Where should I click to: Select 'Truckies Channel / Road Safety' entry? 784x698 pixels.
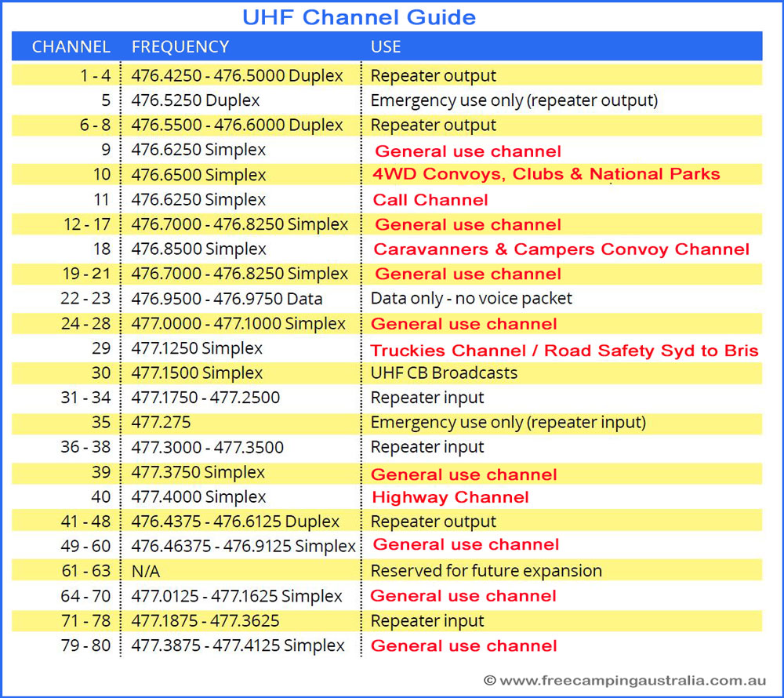point(564,350)
